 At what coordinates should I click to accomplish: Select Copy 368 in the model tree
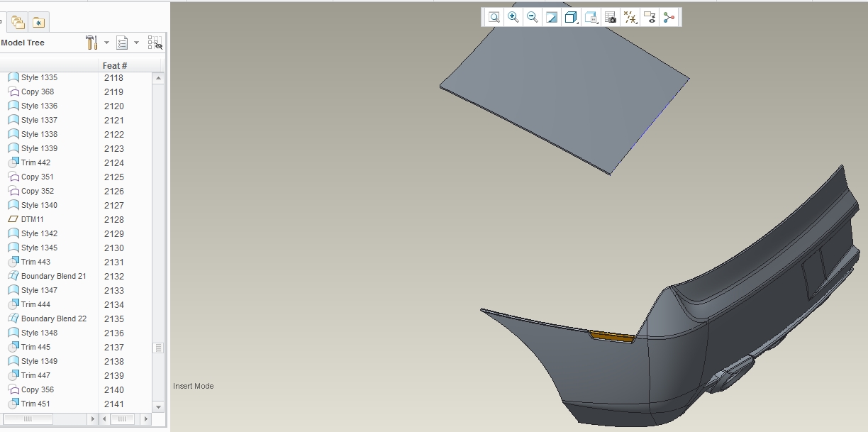point(38,92)
